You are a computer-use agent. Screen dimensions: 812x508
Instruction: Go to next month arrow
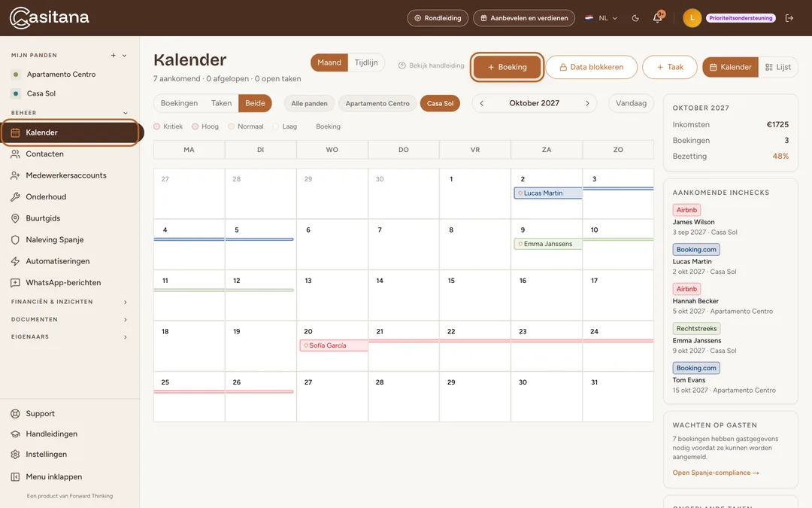587,103
